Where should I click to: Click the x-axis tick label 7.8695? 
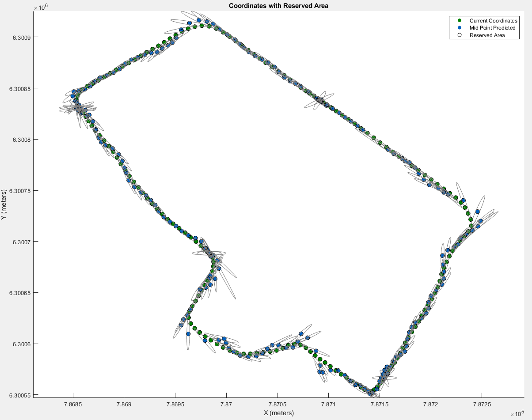click(x=175, y=403)
